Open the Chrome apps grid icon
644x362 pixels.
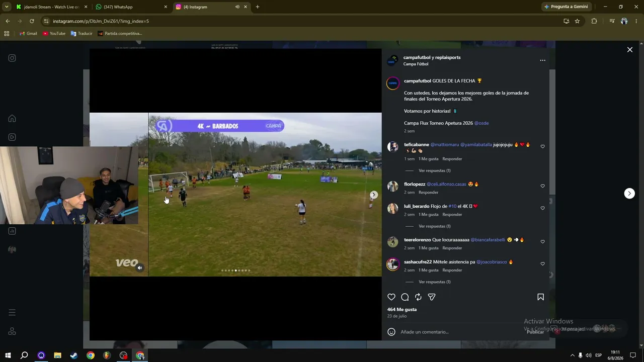point(7,34)
